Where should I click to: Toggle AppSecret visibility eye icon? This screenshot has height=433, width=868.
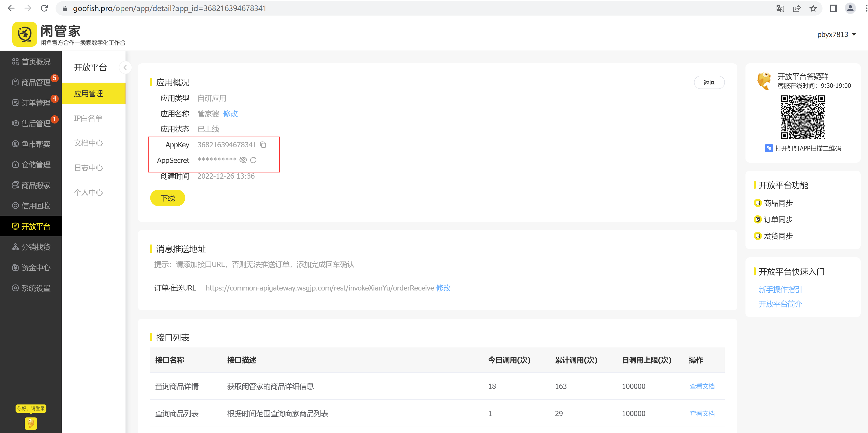click(x=243, y=160)
